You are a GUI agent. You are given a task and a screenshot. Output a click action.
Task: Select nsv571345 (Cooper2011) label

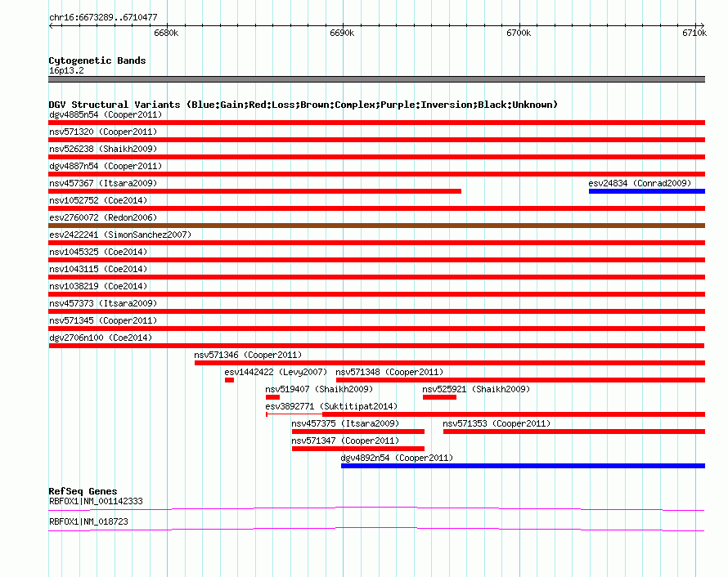click(103, 320)
